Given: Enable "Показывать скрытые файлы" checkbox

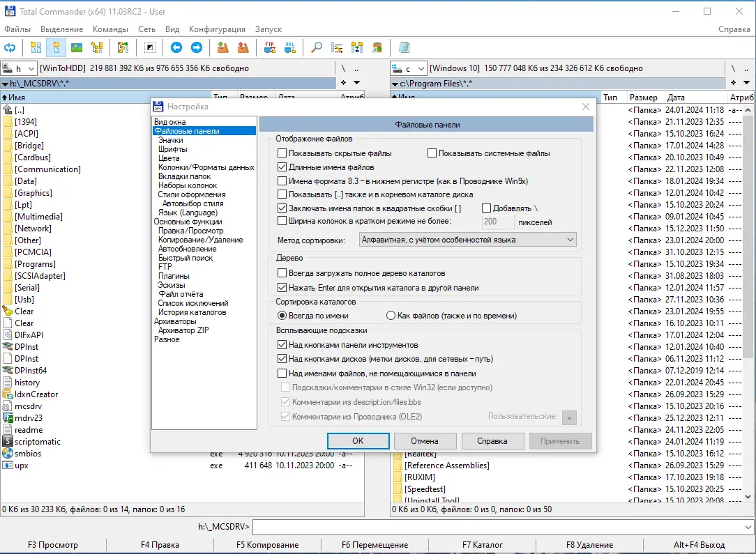Looking at the screenshot, I should click(282, 153).
